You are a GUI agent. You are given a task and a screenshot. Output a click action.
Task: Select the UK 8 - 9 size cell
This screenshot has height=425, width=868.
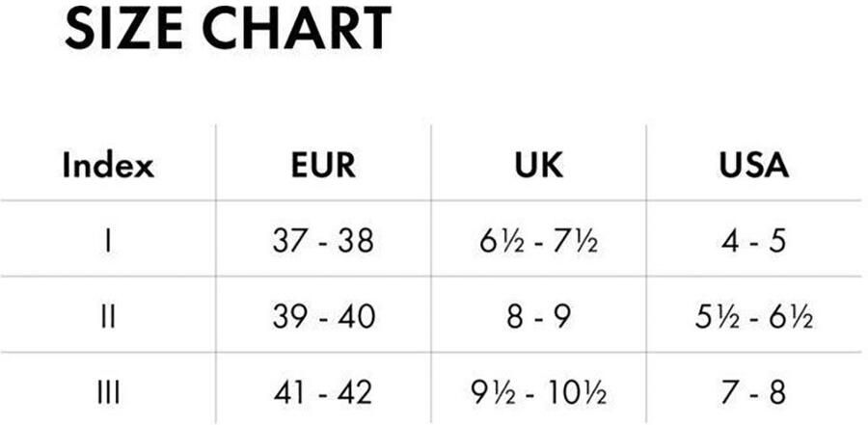click(x=539, y=316)
